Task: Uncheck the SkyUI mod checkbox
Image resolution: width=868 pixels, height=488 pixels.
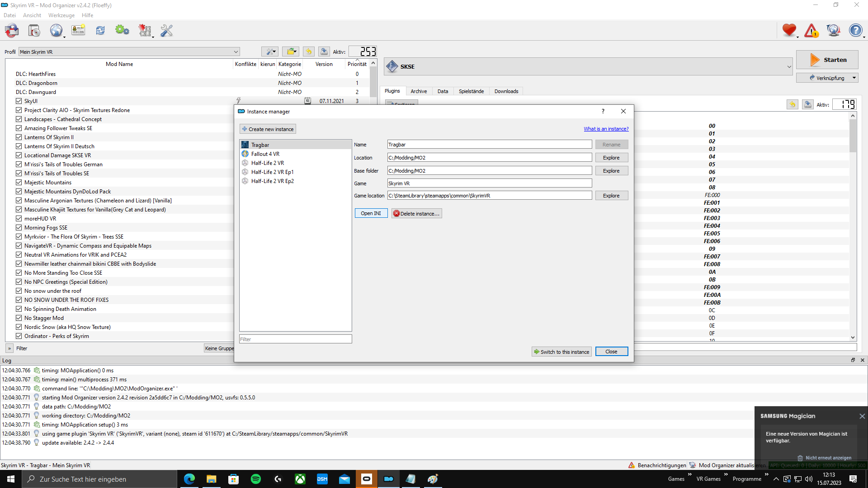Action: (x=19, y=101)
